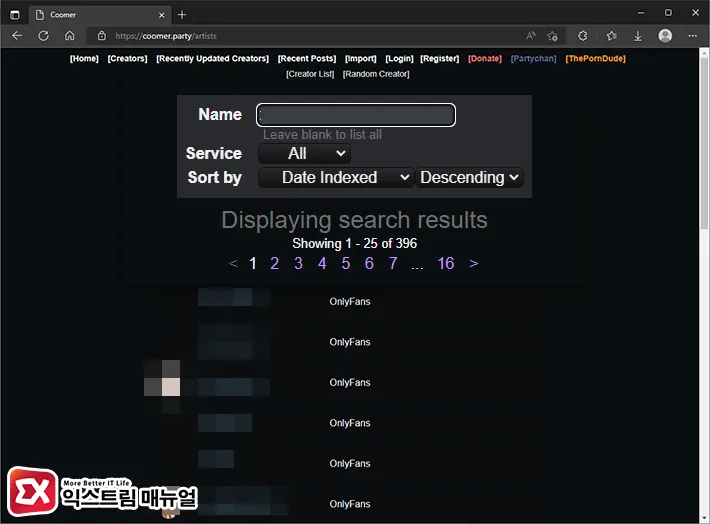Viewport: 710px width, 524px height.
Task: Click the Read Aloud icon in address bar
Action: pos(531,35)
